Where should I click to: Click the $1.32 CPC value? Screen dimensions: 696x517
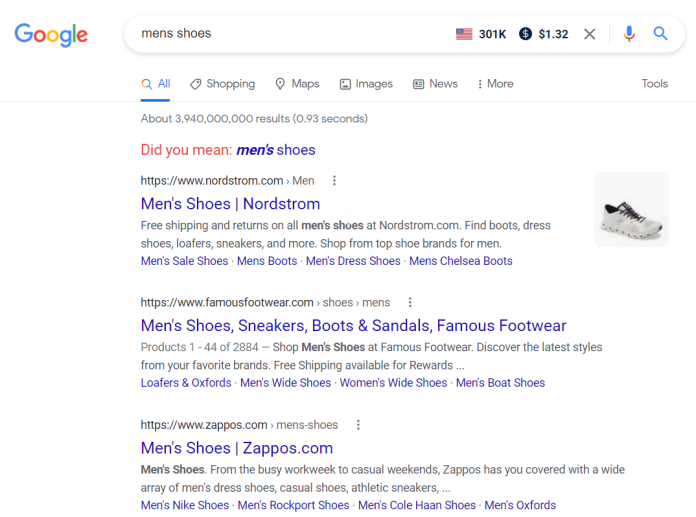point(553,34)
